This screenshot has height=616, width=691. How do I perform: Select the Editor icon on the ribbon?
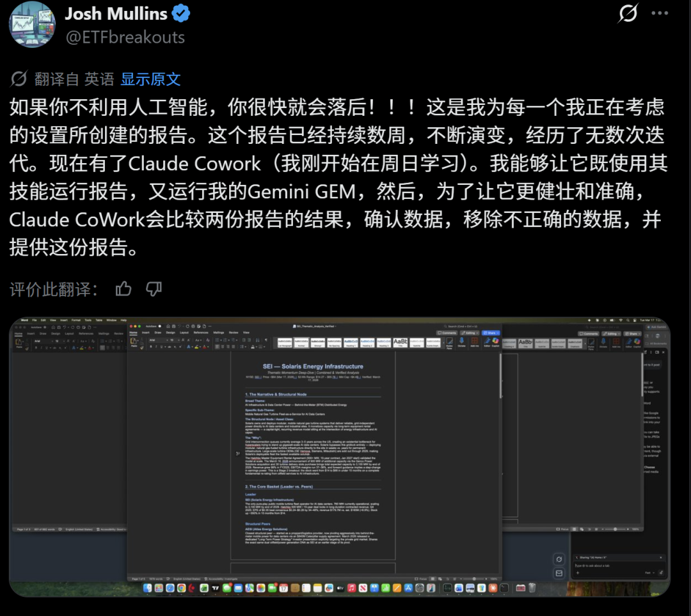[x=487, y=342]
